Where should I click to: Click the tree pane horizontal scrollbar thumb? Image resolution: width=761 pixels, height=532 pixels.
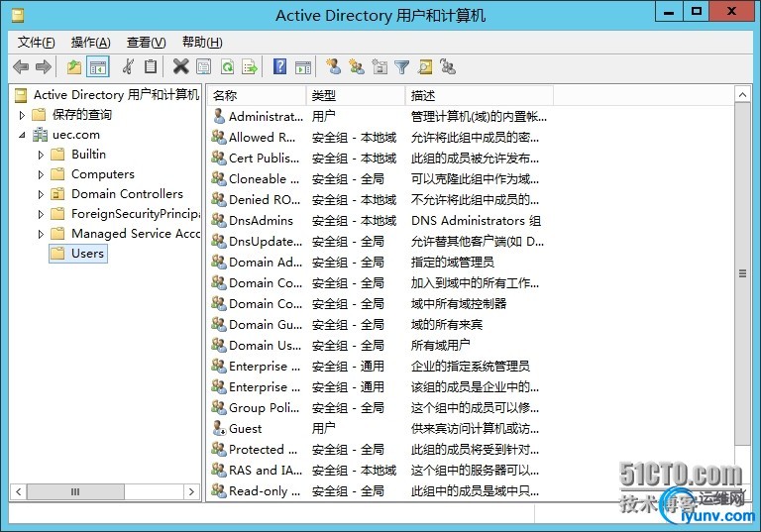click(x=75, y=491)
